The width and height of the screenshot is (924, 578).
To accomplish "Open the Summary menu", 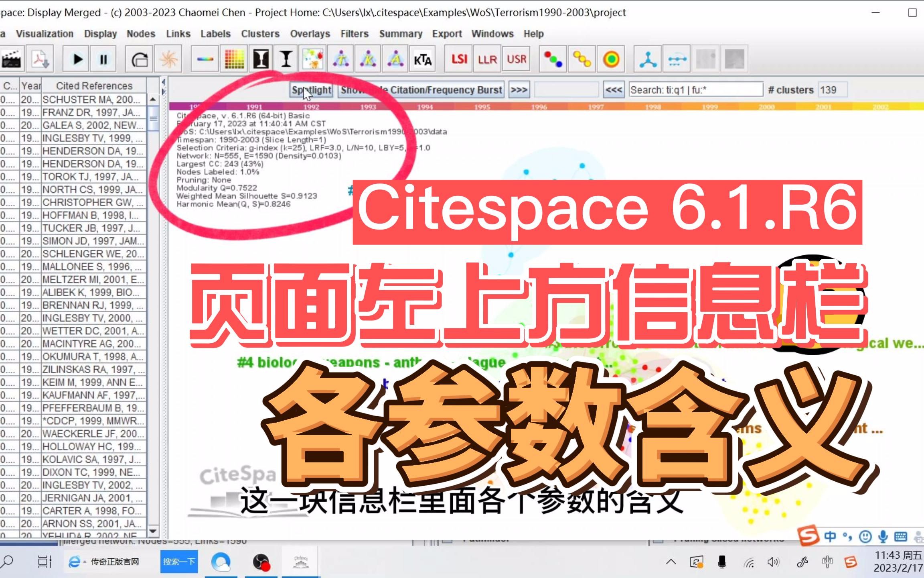I will (401, 34).
